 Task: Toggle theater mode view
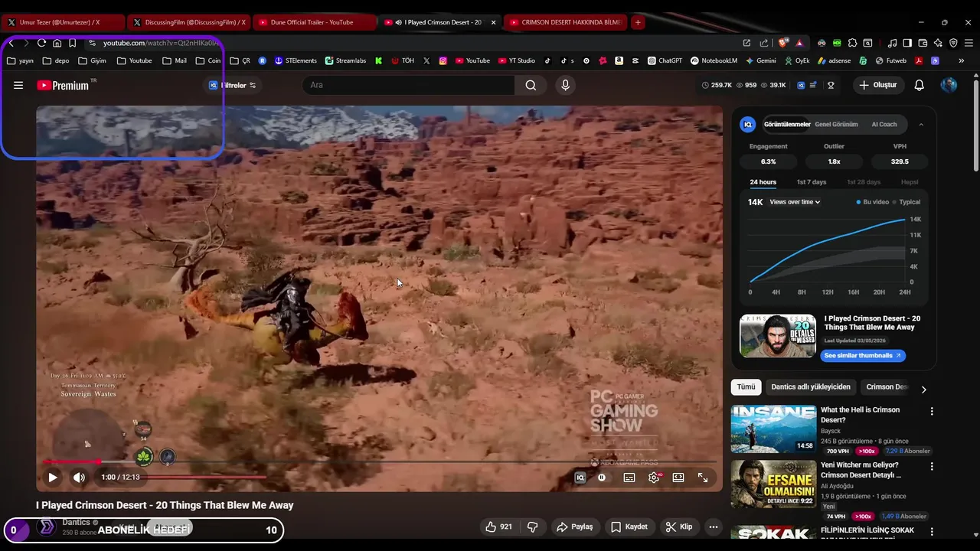click(678, 478)
